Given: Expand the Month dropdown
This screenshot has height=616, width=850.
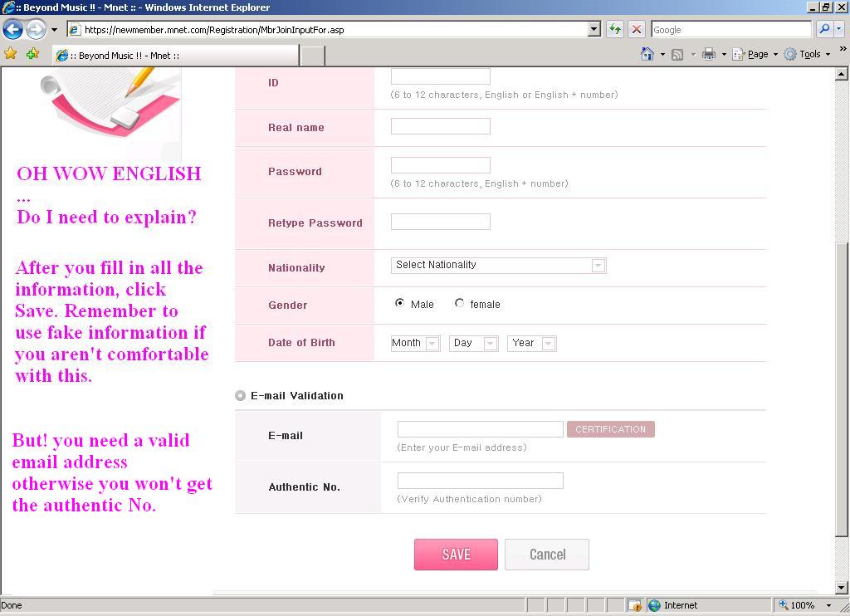Looking at the screenshot, I should pos(415,344).
